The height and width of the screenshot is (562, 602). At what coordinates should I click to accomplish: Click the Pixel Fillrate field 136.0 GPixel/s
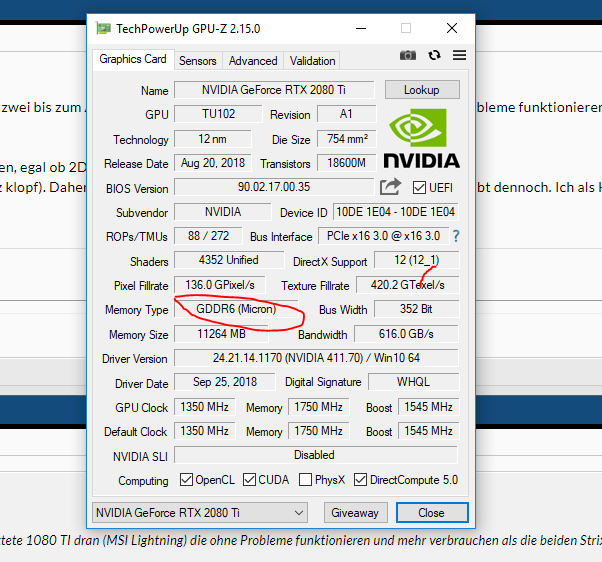[x=220, y=284]
